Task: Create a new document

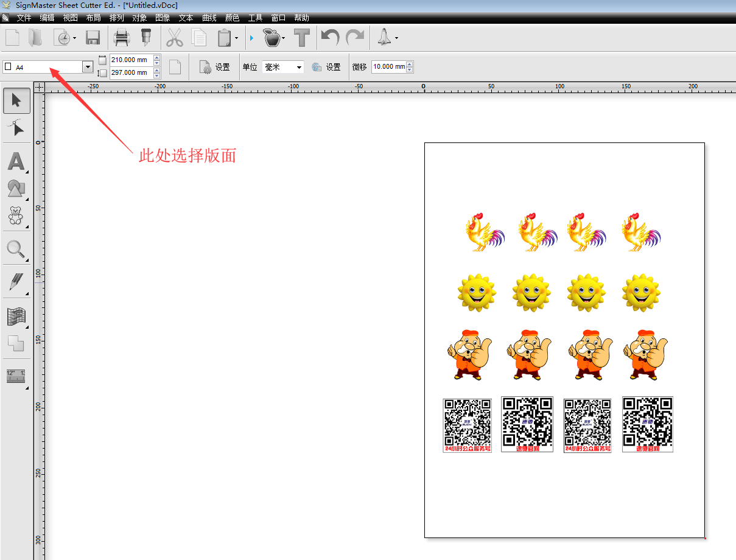Action: [x=13, y=38]
